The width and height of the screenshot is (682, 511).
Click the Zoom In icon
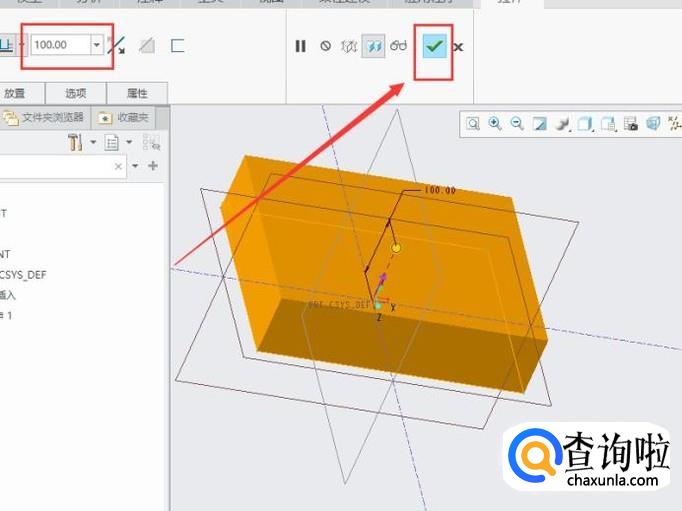coord(495,124)
